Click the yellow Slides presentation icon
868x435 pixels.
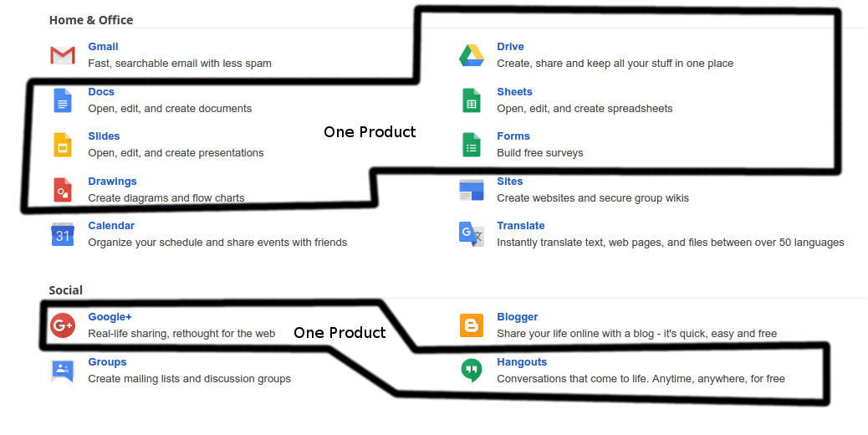63,145
